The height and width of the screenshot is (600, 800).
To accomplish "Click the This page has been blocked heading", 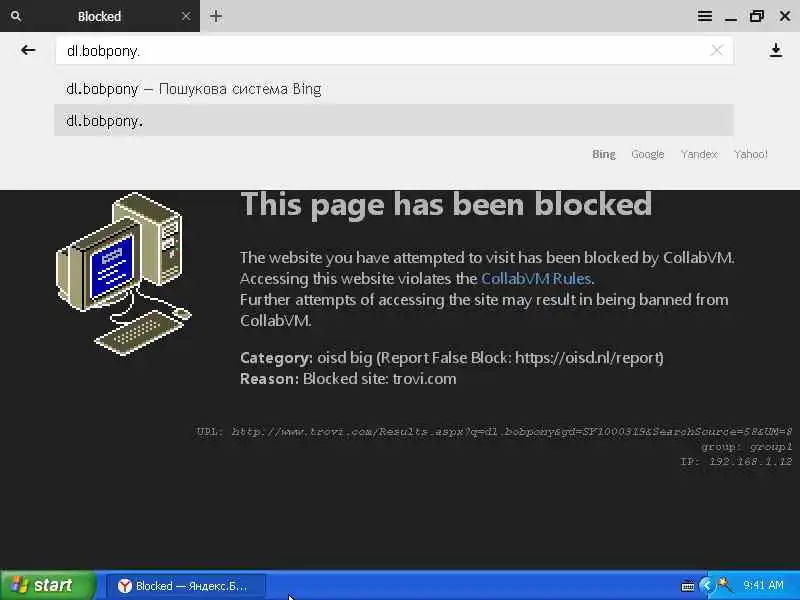I will [446, 205].
